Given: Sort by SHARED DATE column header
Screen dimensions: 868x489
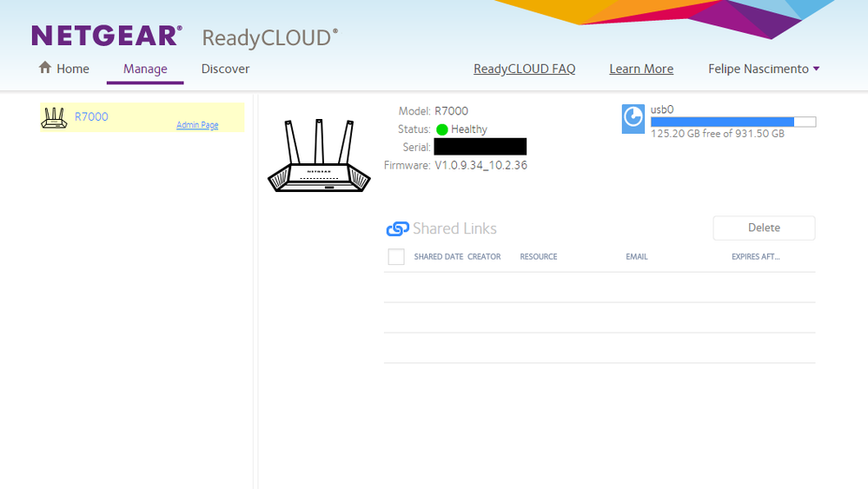Looking at the screenshot, I should pos(439,257).
